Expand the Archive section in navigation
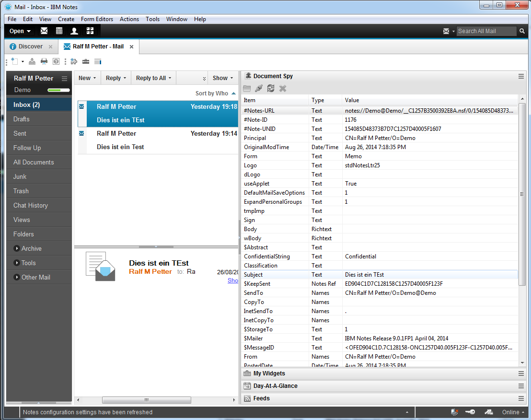The width and height of the screenshot is (531, 420). (17, 248)
